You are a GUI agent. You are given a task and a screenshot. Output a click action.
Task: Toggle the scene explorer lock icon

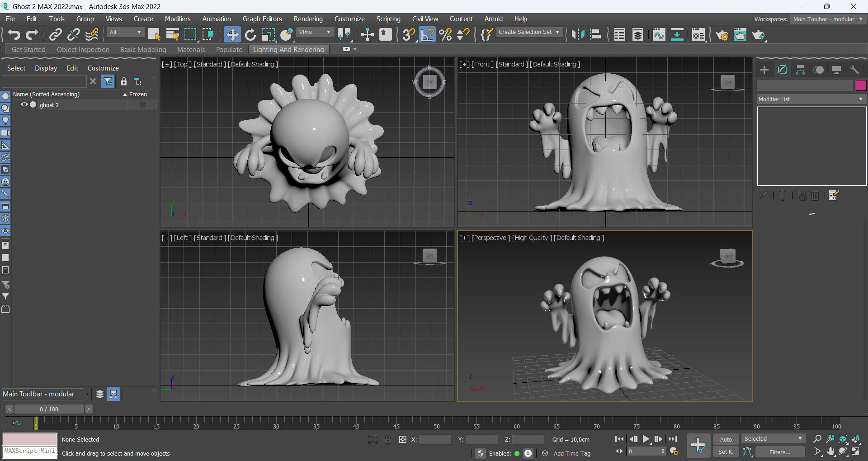click(x=123, y=81)
